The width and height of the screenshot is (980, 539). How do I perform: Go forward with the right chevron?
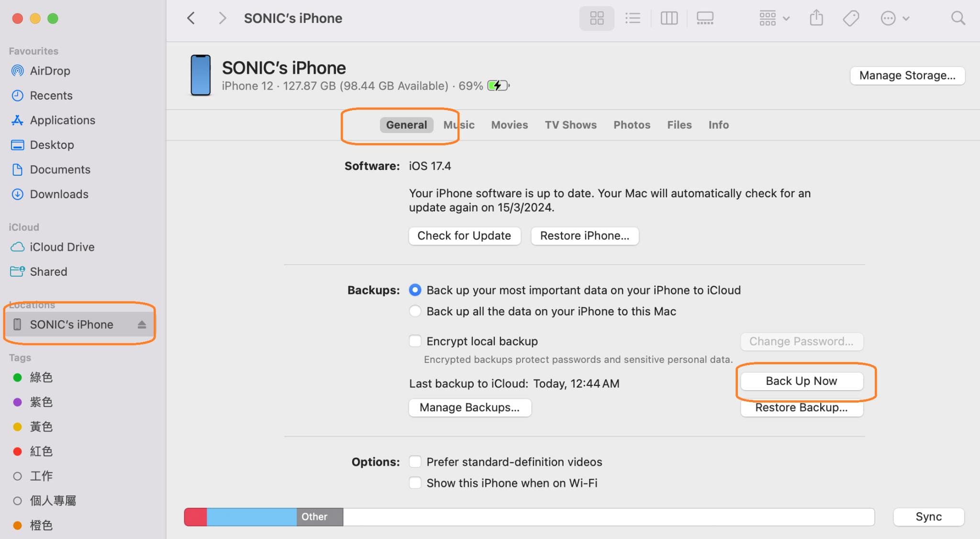222,18
